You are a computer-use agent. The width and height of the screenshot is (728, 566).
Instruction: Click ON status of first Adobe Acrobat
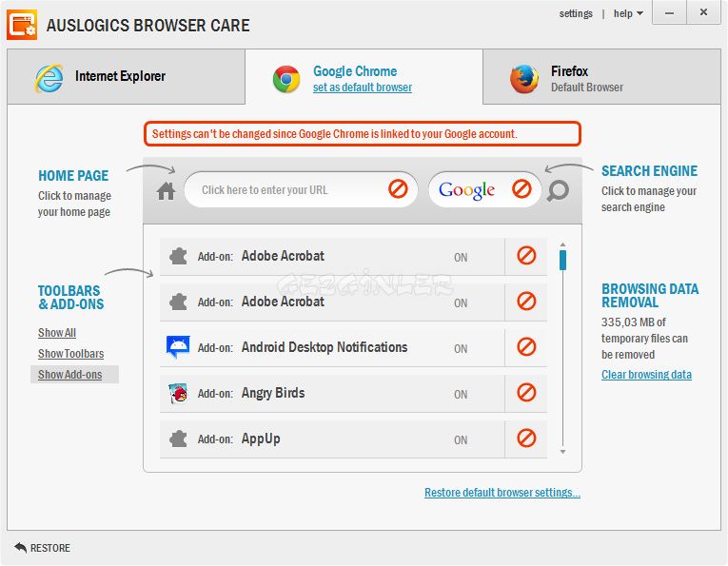click(x=461, y=258)
